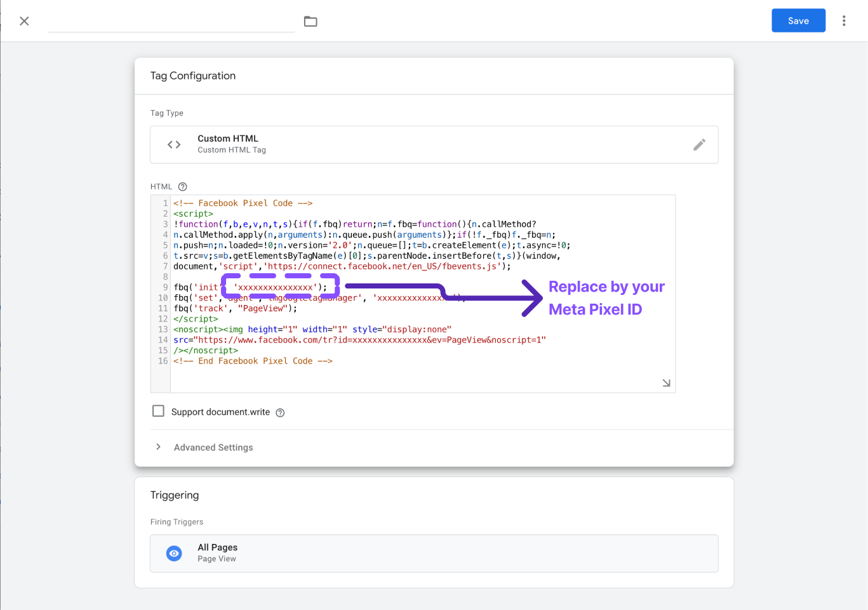Click the Firing Triggers label
The image size is (868, 610).
coord(177,522)
